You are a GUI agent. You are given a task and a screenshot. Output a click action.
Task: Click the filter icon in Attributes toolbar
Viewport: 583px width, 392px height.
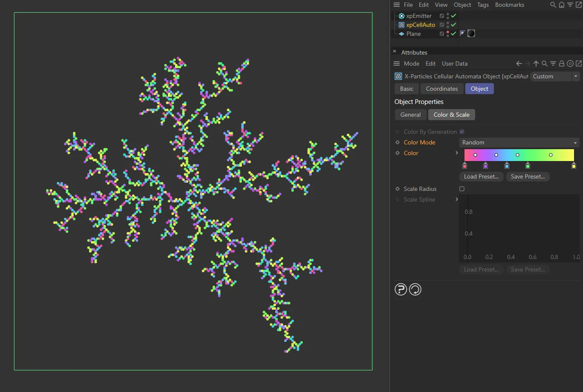[x=553, y=63]
